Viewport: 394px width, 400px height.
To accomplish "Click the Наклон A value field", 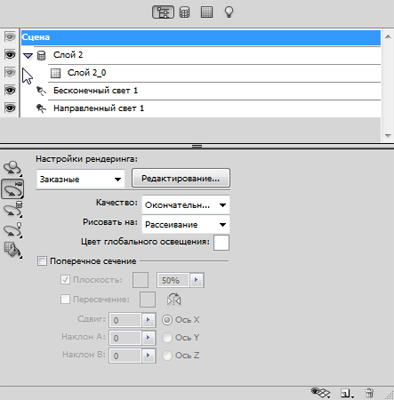I will click(x=125, y=338).
